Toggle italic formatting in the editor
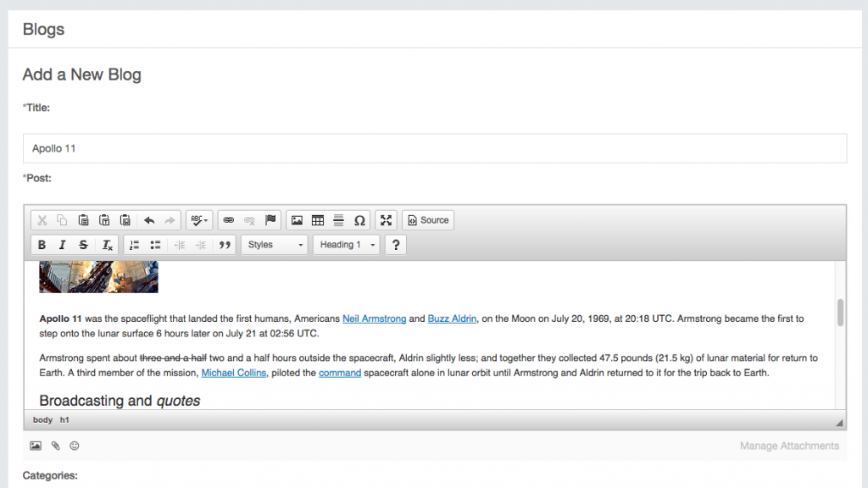 61,244
